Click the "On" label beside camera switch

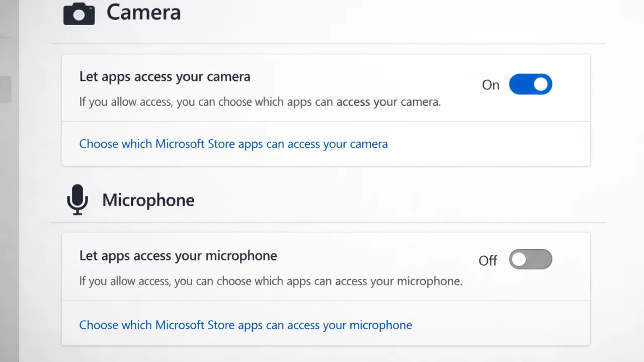(491, 85)
